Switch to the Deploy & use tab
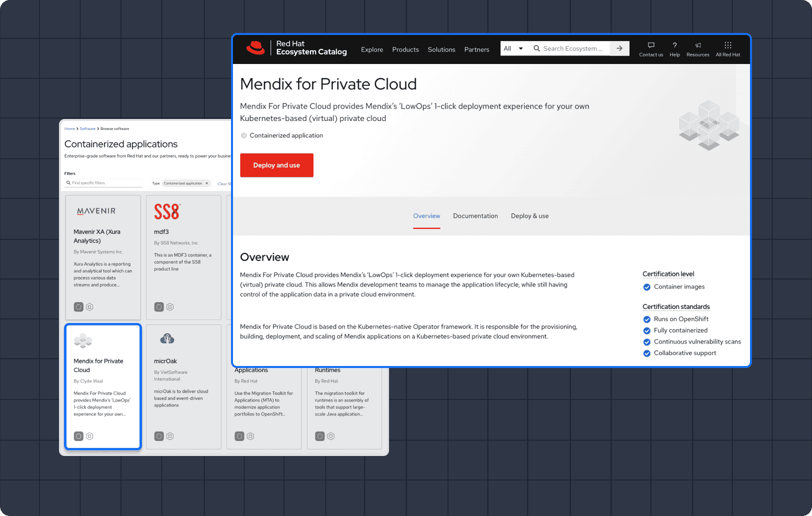The image size is (812, 516). [x=529, y=216]
